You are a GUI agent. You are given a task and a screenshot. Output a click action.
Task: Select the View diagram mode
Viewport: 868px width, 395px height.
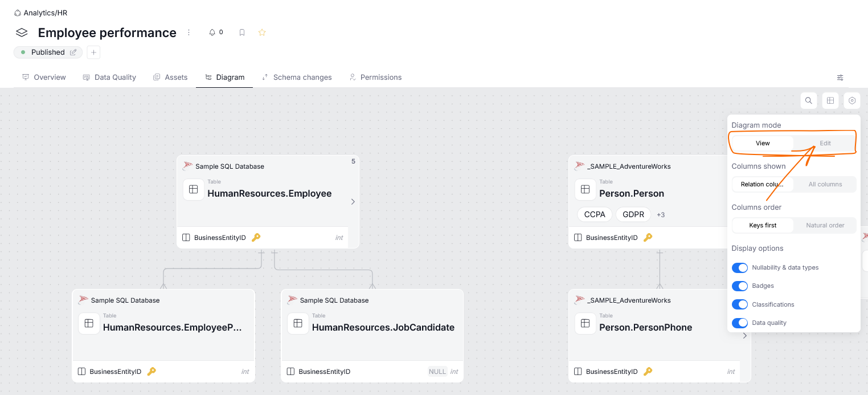[x=763, y=143]
